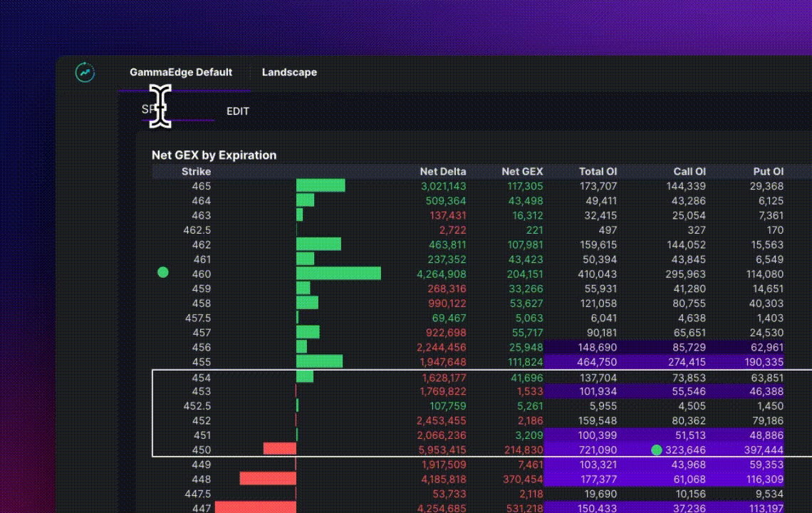Viewport: 812px width, 513px height.
Task: Select the strike 465 cell
Action: click(201, 186)
